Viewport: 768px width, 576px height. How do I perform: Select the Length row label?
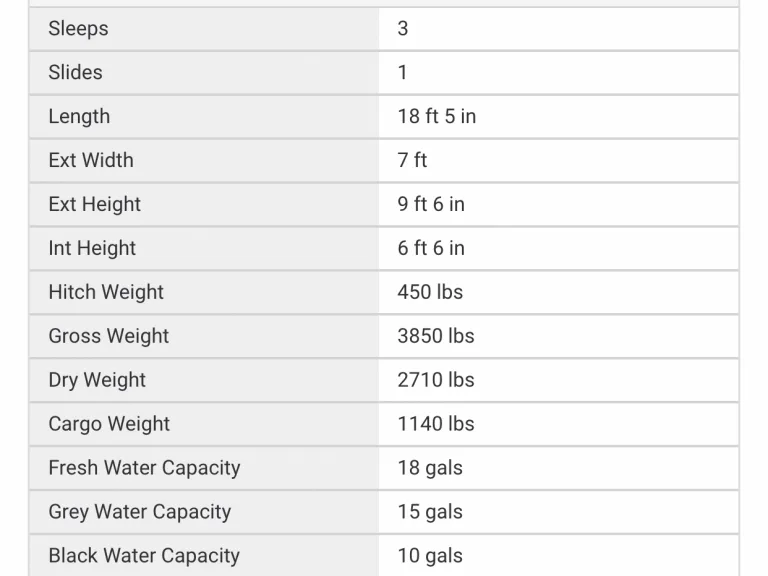[79, 117]
